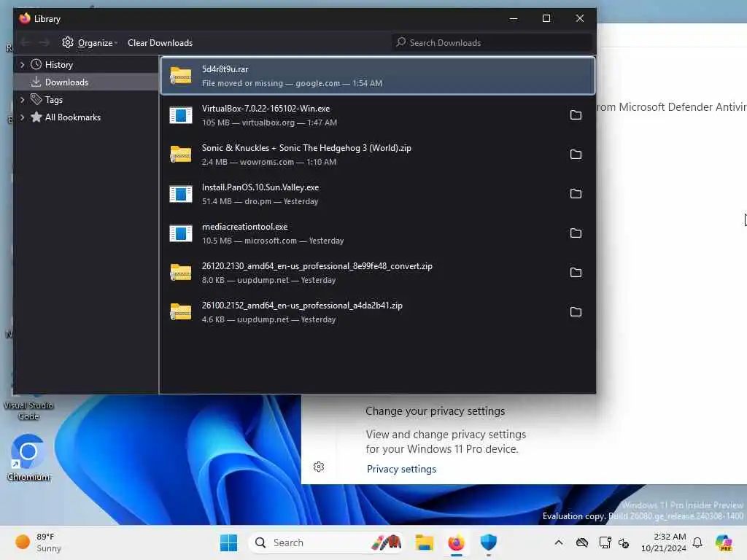Click the Search Downloads field
The width and height of the screenshot is (747, 560).
point(493,43)
